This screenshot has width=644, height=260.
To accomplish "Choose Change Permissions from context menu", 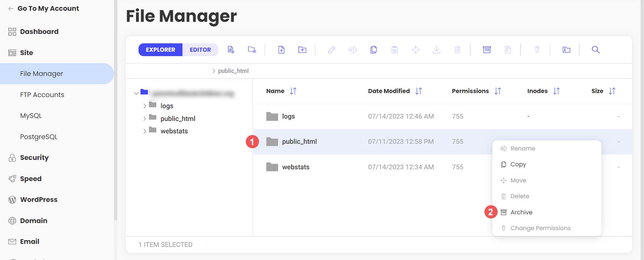I will pos(547,228).
